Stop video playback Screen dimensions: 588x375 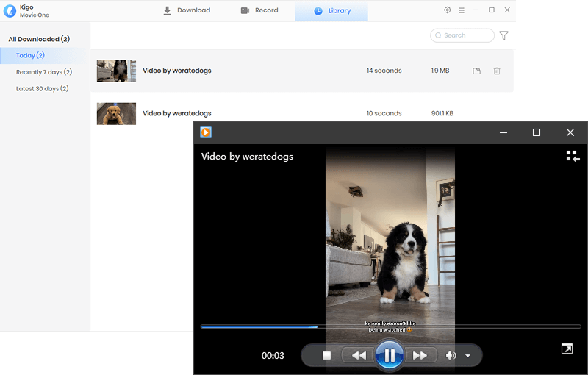coord(326,355)
